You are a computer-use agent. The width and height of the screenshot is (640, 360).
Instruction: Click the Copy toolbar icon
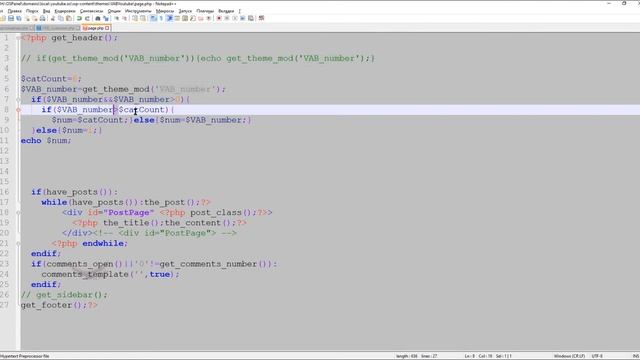point(61,18)
